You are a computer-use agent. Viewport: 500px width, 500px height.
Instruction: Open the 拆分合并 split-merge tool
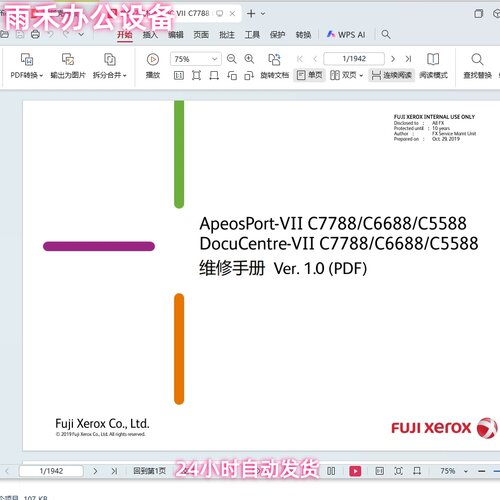(110, 66)
